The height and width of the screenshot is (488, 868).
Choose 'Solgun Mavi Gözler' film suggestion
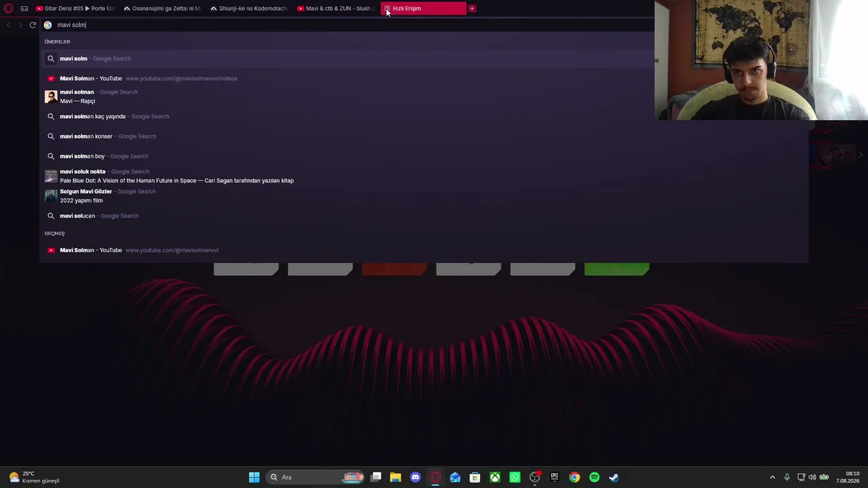pos(424,196)
